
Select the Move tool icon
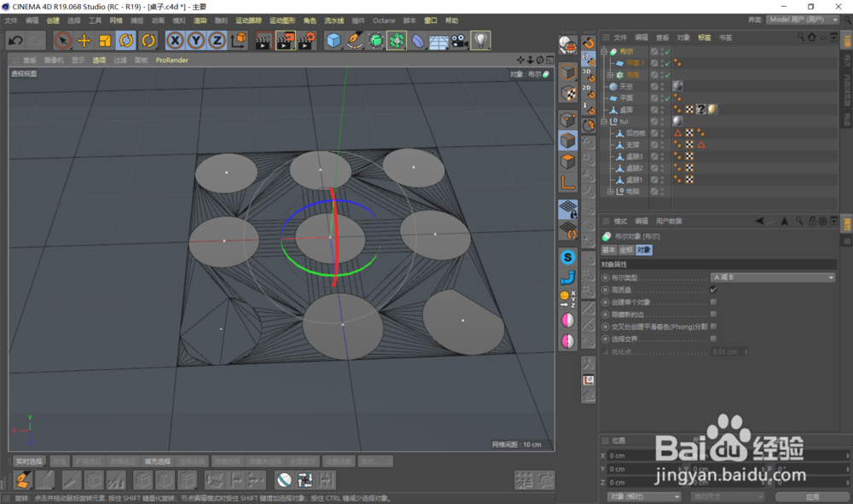(x=84, y=41)
